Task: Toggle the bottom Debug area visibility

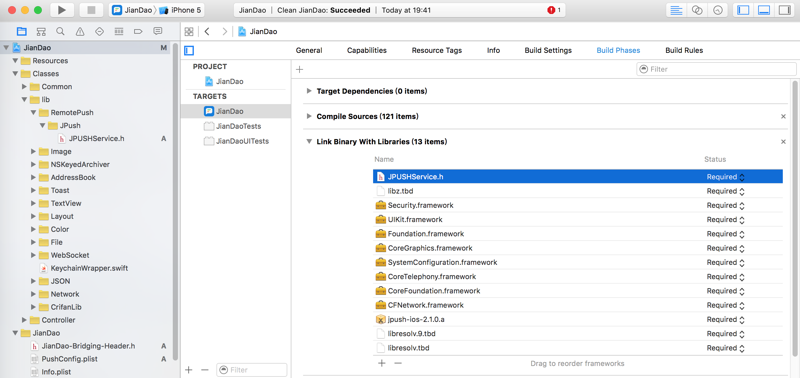Action: point(764,10)
